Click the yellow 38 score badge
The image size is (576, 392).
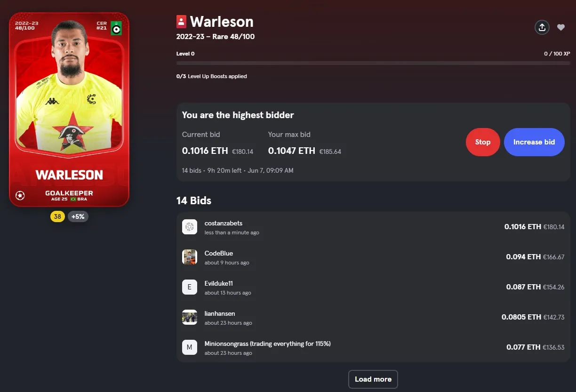57,216
